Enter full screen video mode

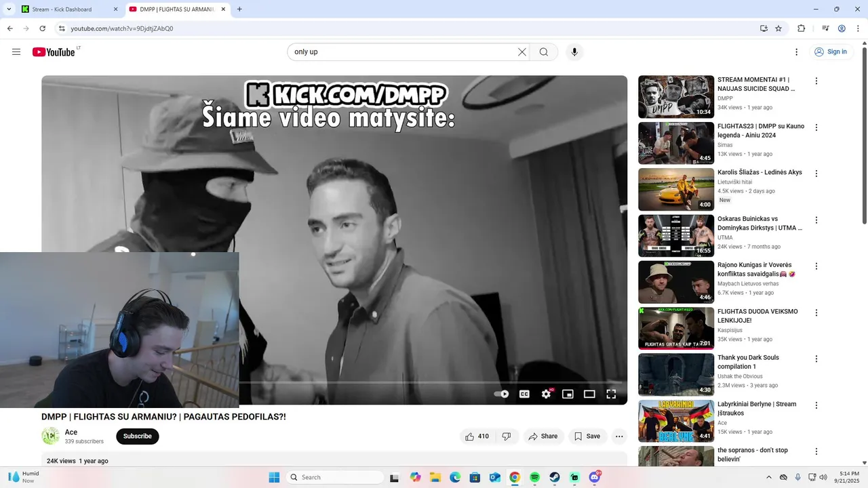[611, 394]
